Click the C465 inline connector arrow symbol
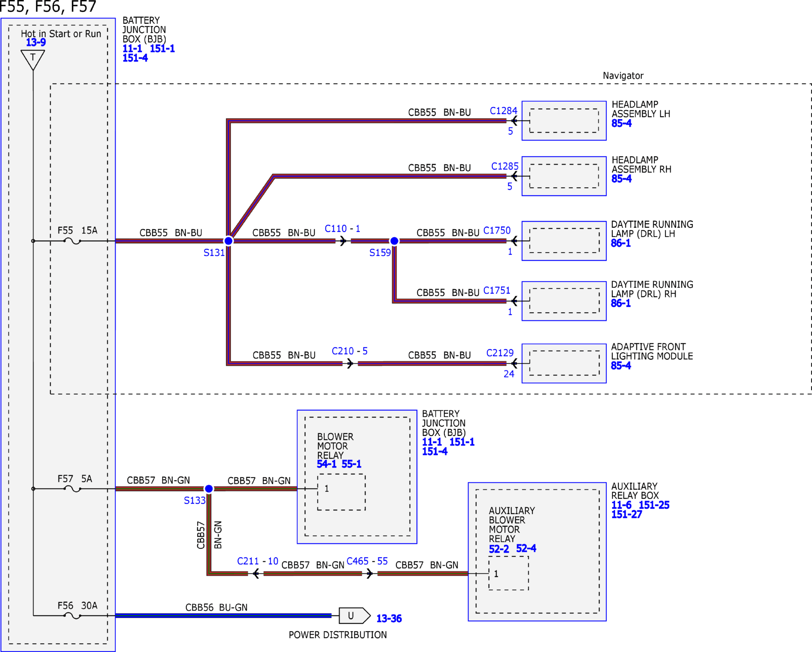The image size is (812, 652). point(369,573)
